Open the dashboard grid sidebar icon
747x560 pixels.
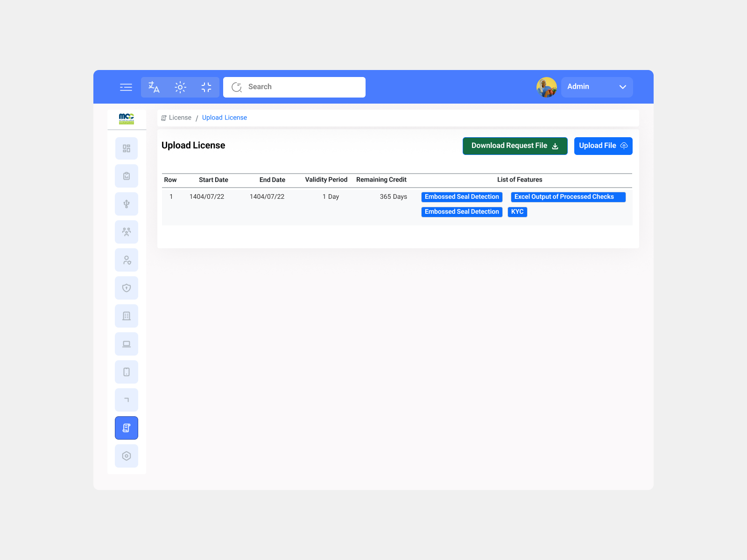tap(127, 148)
